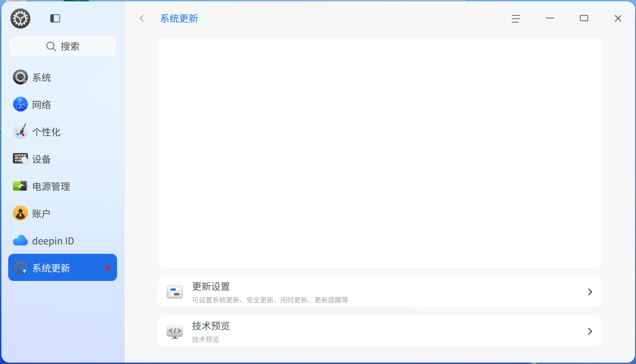Click the 系统更新 page title
This screenshot has height=364, width=636.
[x=179, y=18]
